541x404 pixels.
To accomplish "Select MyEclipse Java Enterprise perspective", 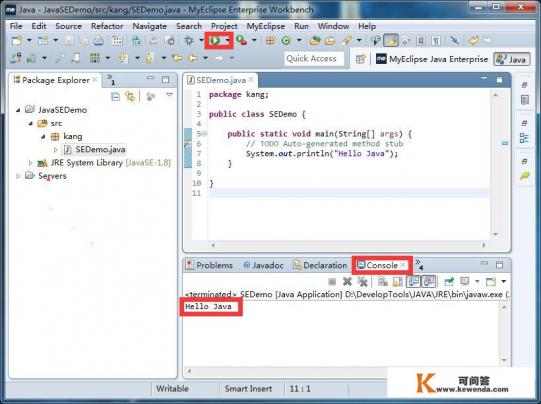I will coord(432,59).
